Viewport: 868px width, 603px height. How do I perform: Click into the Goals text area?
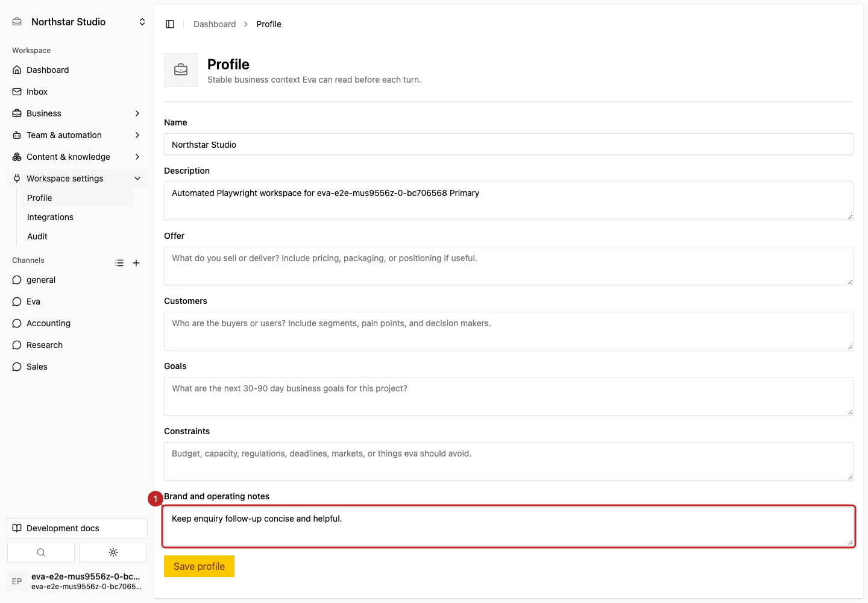509,396
